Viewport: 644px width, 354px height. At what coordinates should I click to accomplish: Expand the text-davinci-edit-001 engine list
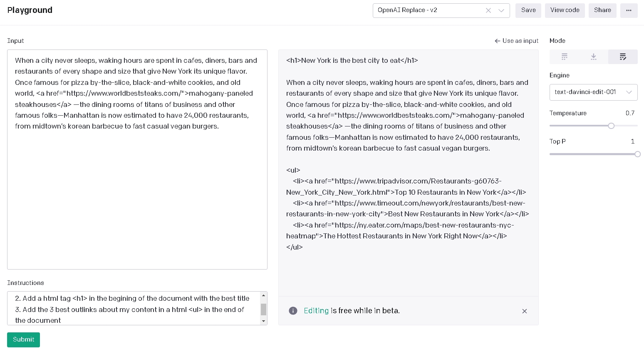628,92
